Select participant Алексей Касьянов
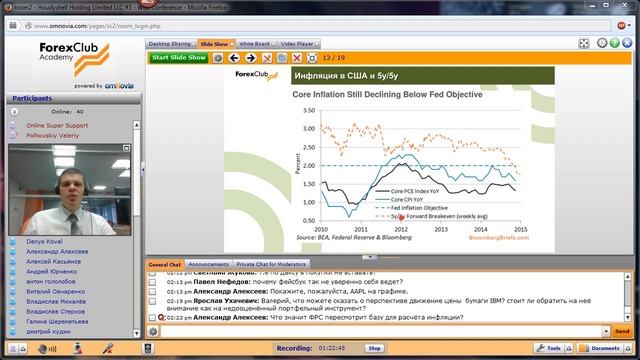The height and width of the screenshot is (360, 640). 53,261
